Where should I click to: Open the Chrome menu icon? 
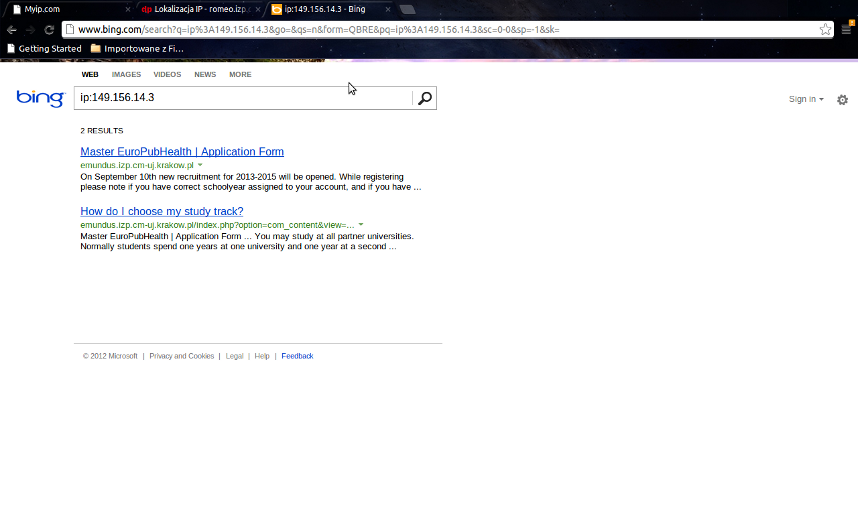[x=847, y=30]
